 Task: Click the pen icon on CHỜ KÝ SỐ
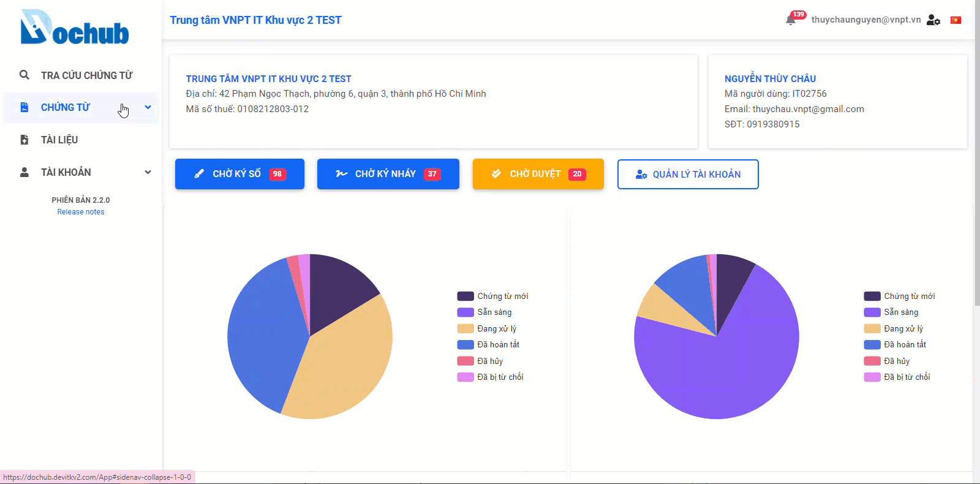point(199,174)
